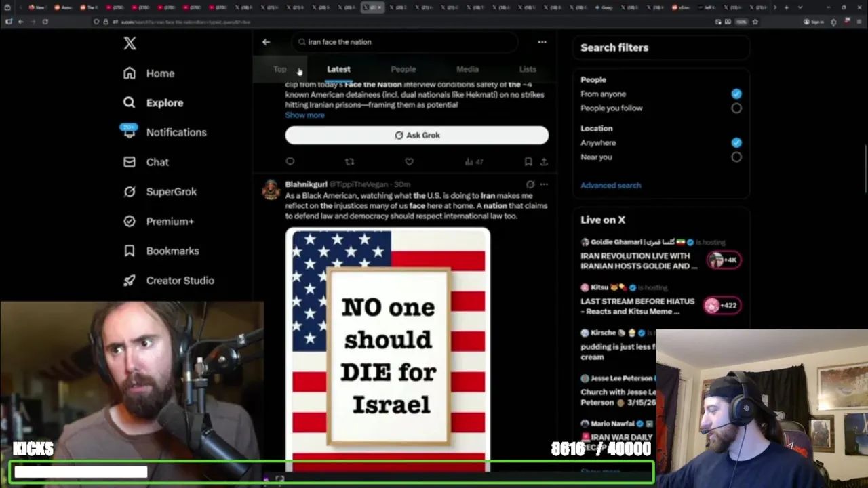Open the Blahnikgurl profile name link
The width and height of the screenshot is (868, 488).
306,184
